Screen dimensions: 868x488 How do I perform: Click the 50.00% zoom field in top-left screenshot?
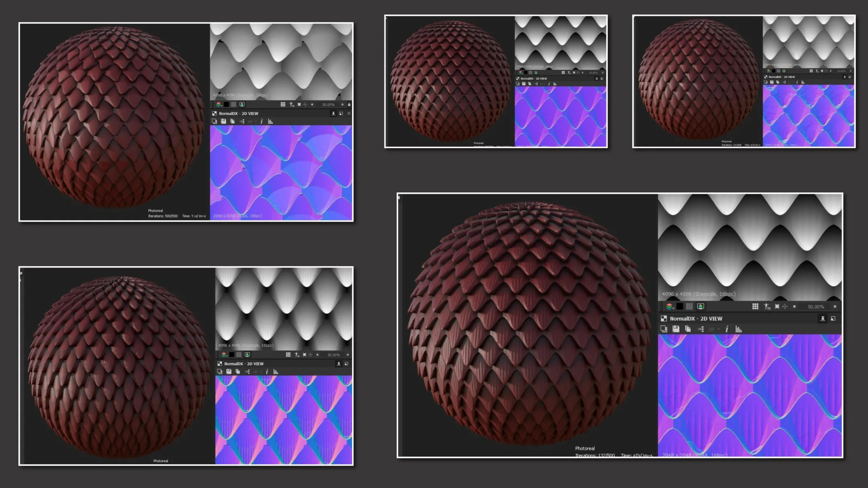(328, 104)
